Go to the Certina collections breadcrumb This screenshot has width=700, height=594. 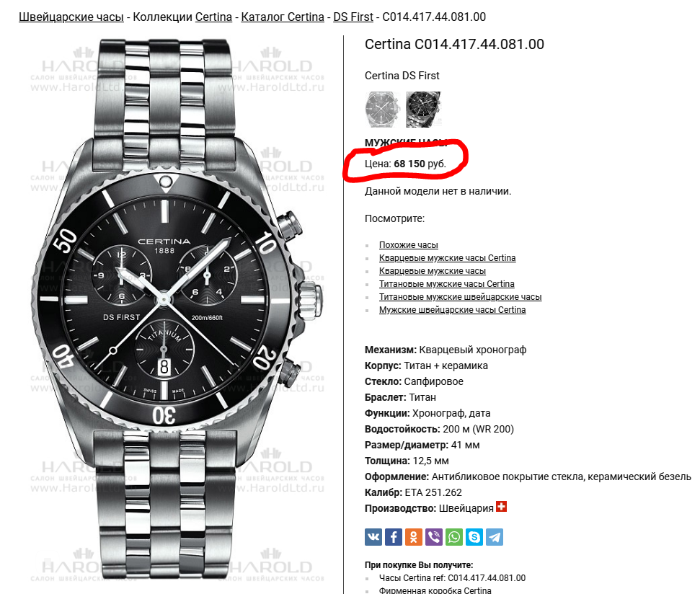[x=214, y=17]
